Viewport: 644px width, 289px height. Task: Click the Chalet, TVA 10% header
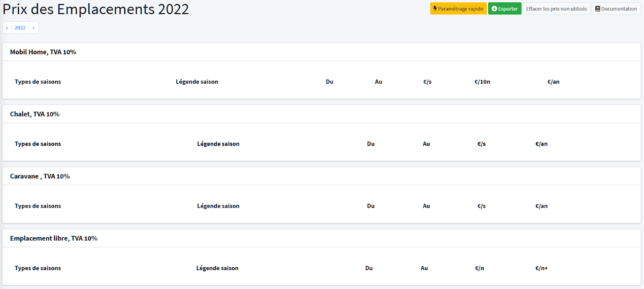point(35,114)
